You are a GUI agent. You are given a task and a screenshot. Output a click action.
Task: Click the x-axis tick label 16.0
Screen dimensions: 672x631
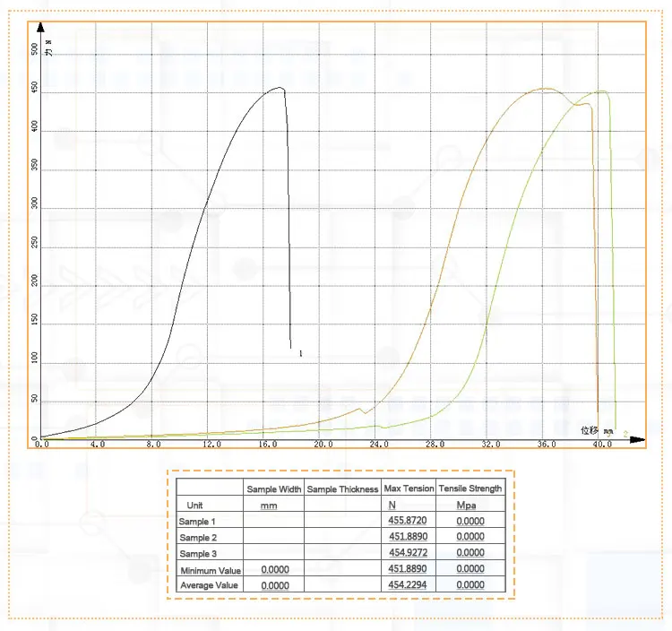(x=267, y=444)
